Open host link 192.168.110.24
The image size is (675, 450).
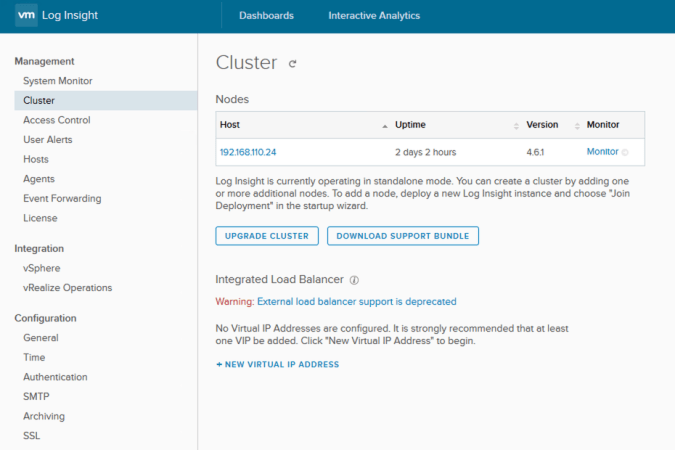248,152
